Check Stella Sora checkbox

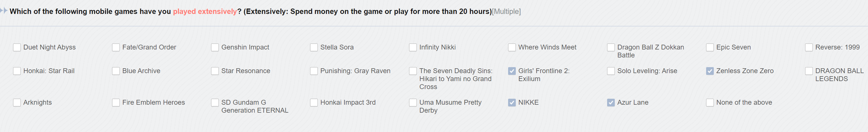[314, 48]
